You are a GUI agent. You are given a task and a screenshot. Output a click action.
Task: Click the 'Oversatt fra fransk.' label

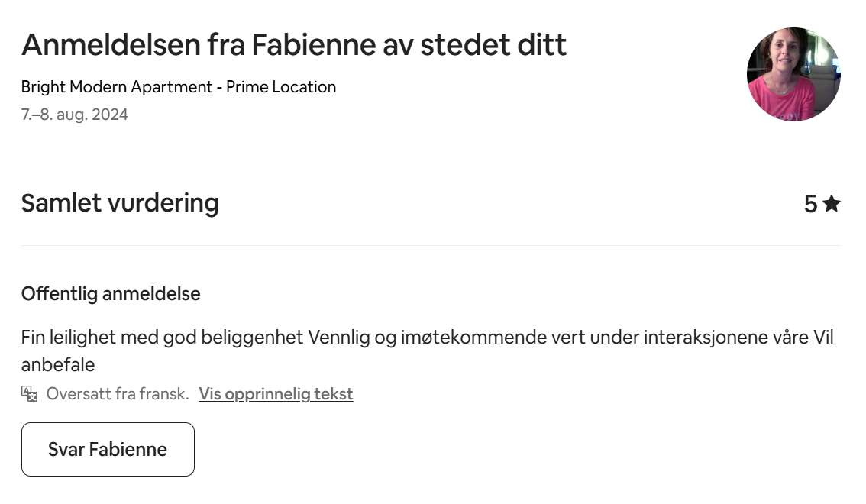click(118, 394)
